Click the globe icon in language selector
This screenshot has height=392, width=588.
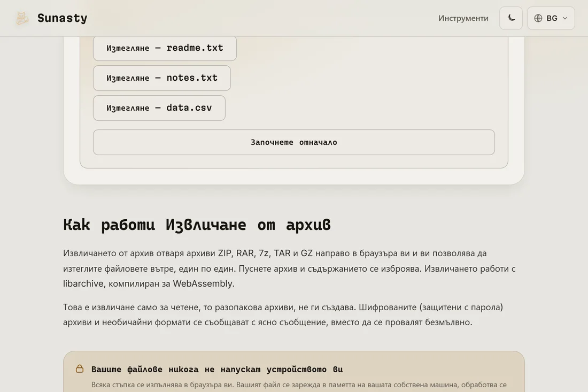538,18
